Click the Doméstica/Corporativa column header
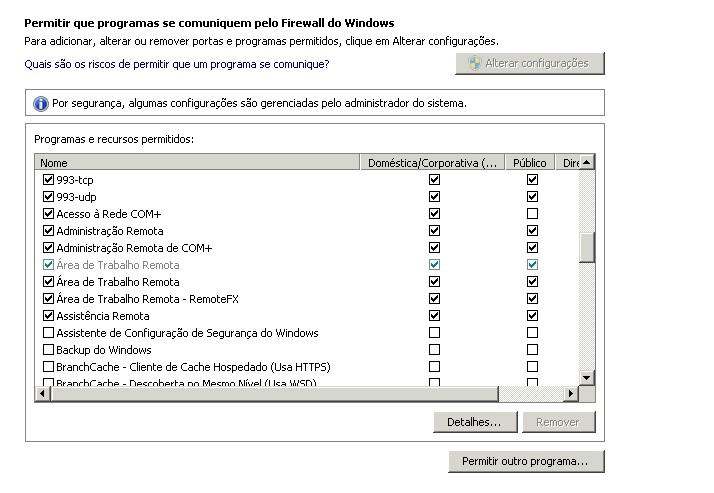The image size is (714, 493). [x=432, y=162]
